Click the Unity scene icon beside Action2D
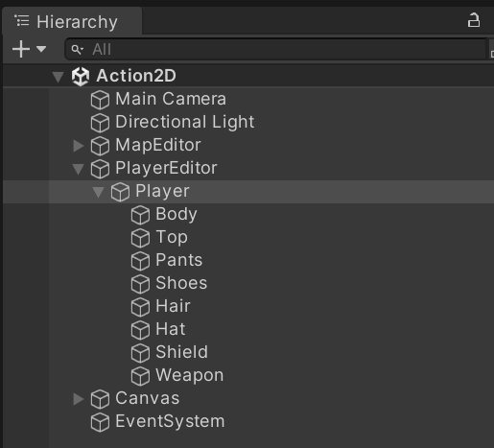Viewport: 494px width, 448px height. (x=81, y=77)
